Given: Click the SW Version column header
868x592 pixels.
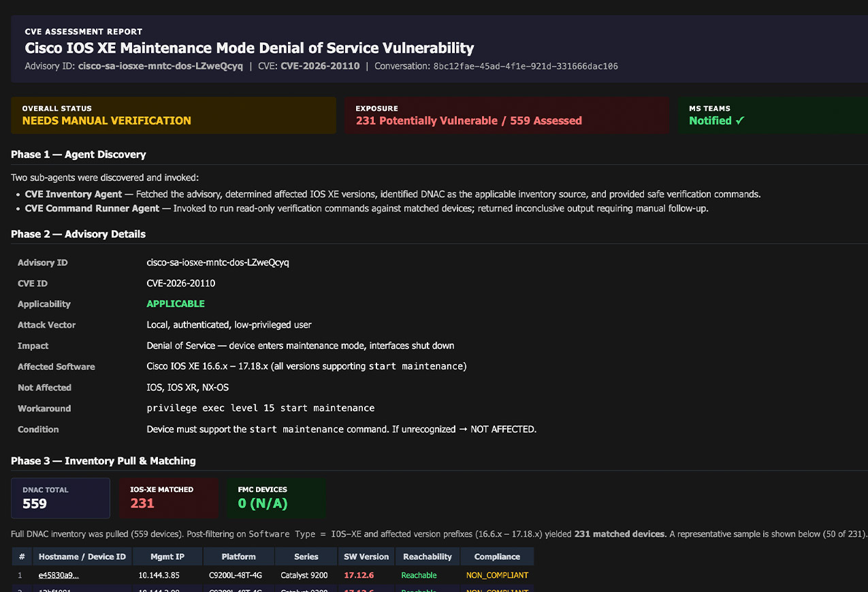Looking at the screenshot, I should (366, 557).
